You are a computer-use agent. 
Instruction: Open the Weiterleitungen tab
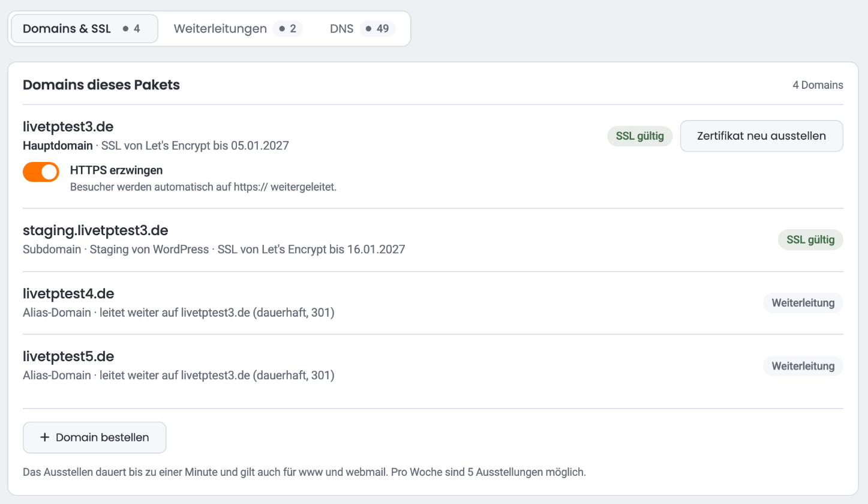(x=238, y=29)
